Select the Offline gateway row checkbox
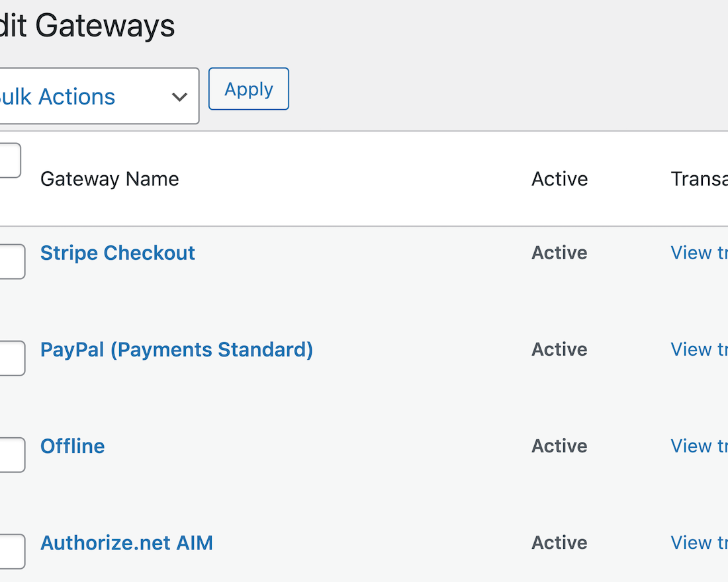The height and width of the screenshot is (582, 728). click(x=12, y=454)
